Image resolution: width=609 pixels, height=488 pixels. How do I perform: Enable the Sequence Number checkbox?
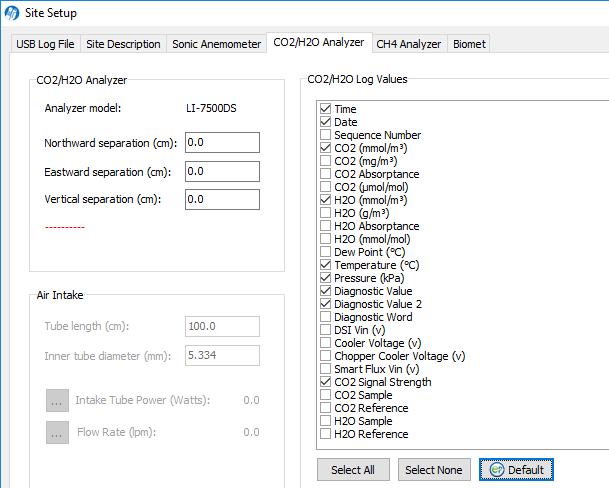click(325, 135)
